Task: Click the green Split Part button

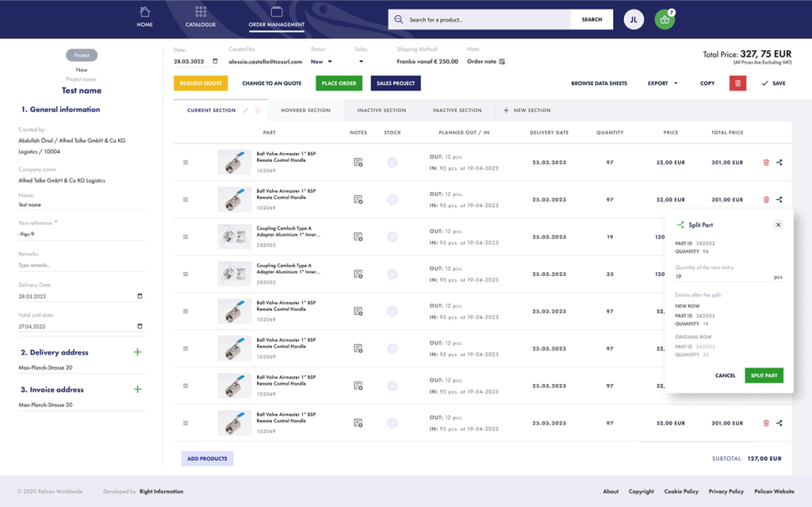Action: coord(764,375)
